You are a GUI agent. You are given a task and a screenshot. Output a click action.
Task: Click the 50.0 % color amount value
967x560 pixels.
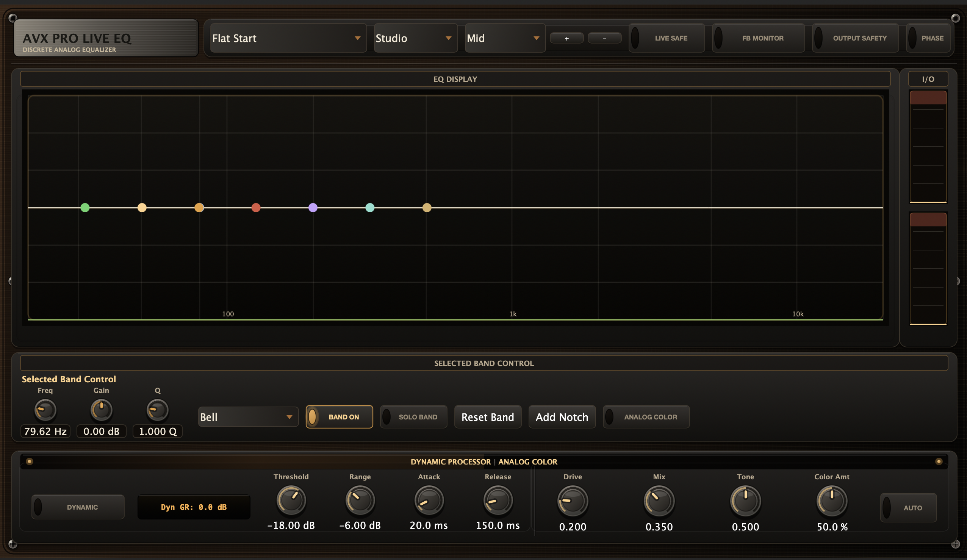[x=832, y=527]
